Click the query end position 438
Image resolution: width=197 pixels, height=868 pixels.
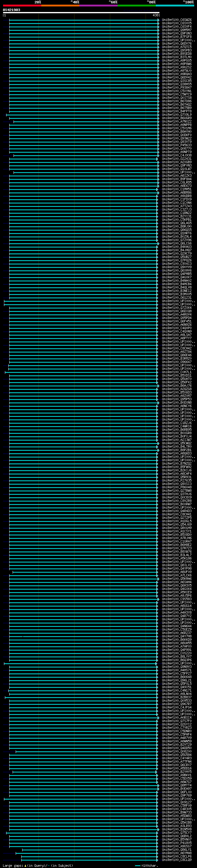[x=155, y=15]
